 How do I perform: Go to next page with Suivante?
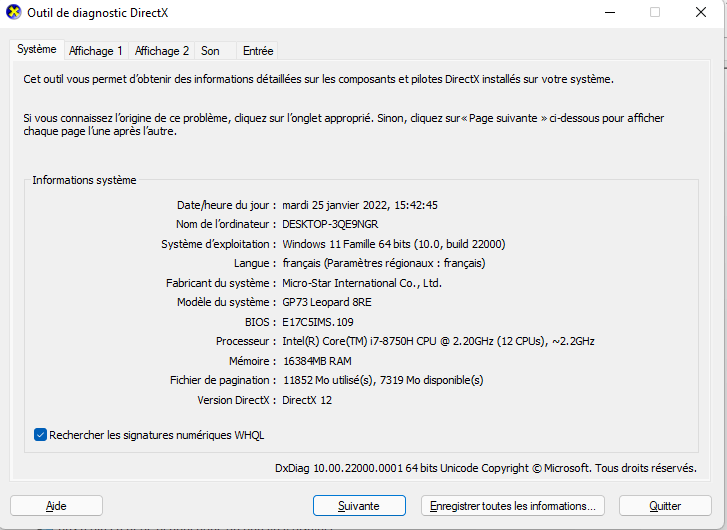[359, 506]
